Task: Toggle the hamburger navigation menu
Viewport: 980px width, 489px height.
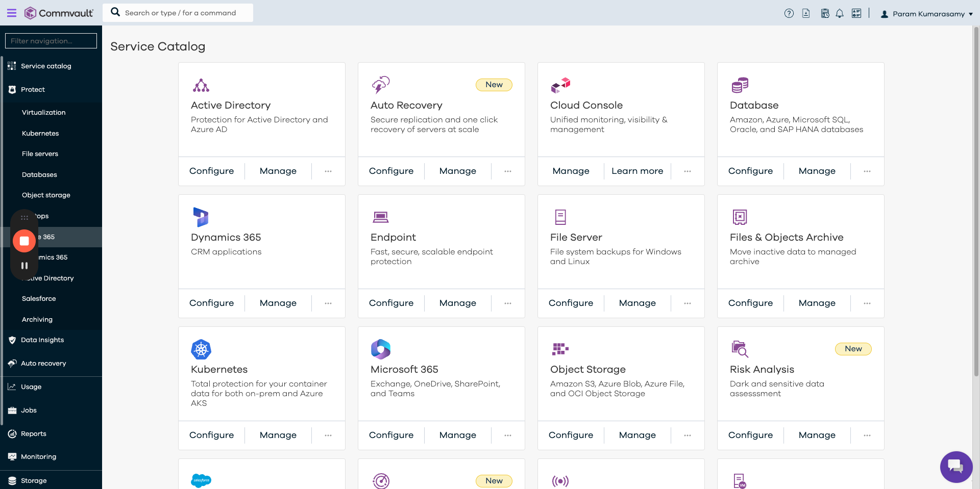Action: coord(11,13)
